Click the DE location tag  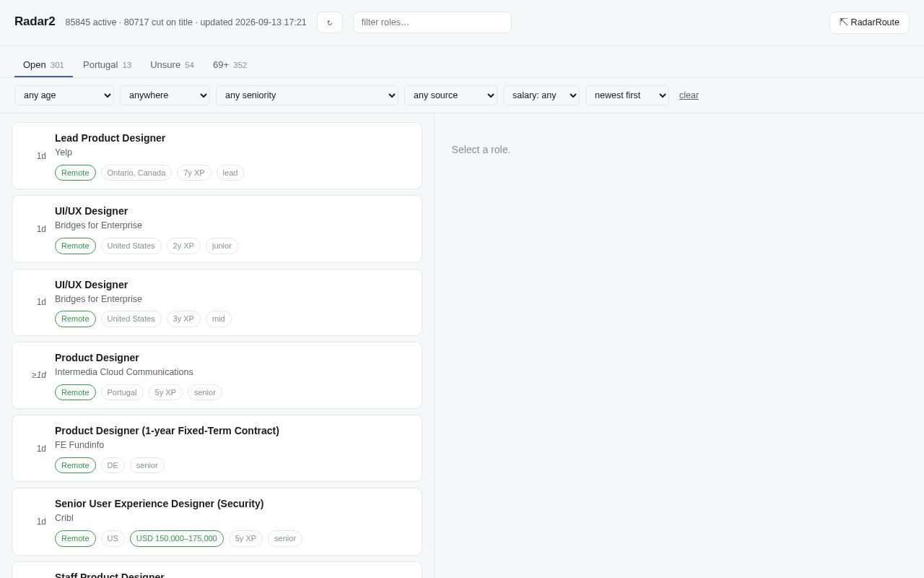point(113,465)
